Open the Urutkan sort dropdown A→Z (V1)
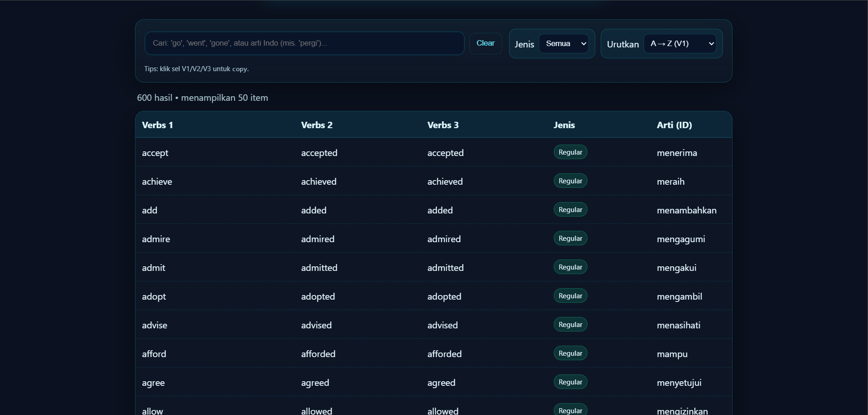868x415 pixels. [x=680, y=43]
